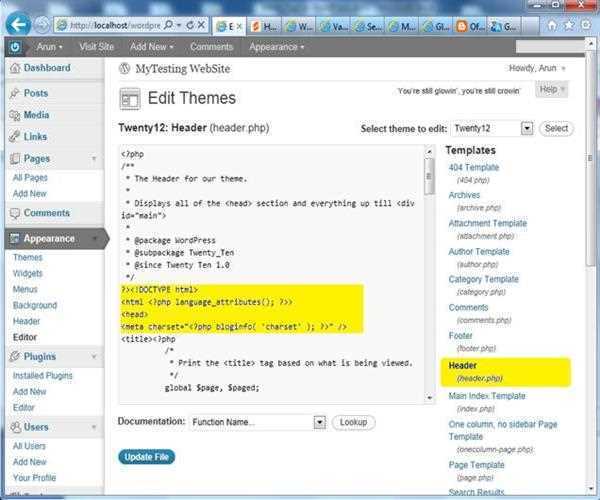Click the Media icon in sidebar
The image size is (600, 500).
tap(13, 115)
